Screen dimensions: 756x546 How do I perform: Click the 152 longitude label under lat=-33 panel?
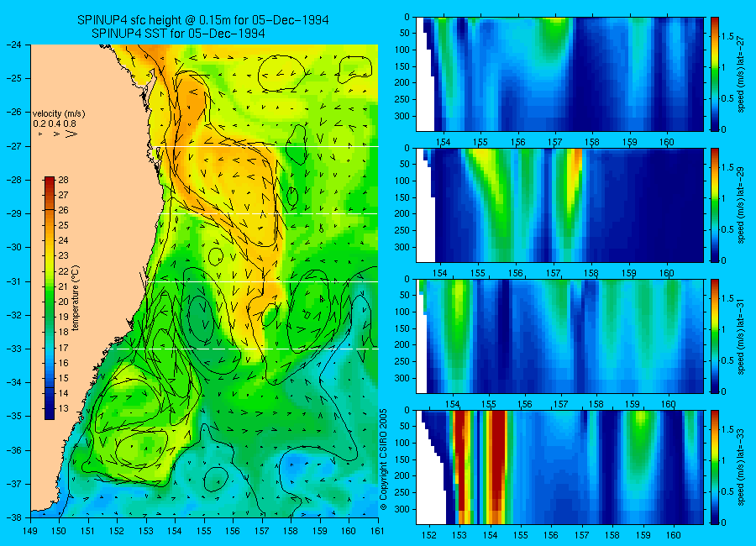click(428, 535)
